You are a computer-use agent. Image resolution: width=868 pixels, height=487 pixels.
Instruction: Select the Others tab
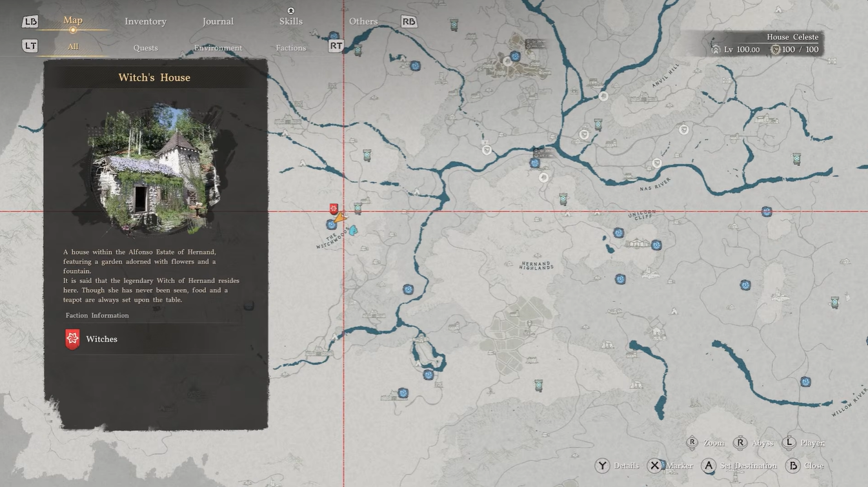click(x=363, y=21)
